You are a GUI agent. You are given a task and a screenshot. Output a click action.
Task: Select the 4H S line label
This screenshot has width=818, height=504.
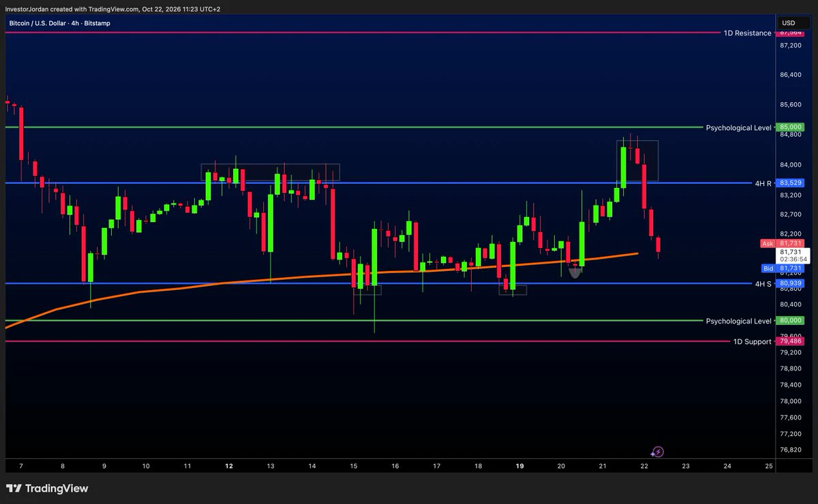point(763,283)
